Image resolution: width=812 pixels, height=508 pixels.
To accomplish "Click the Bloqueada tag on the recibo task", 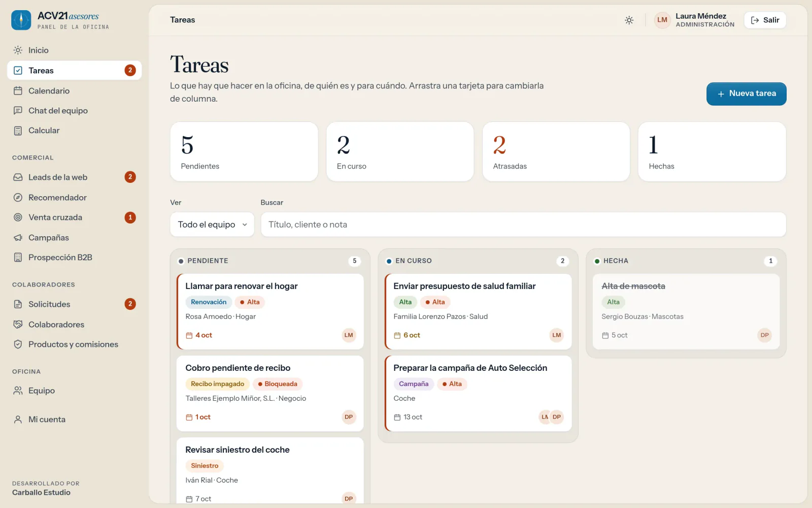I will (x=277, y=384).
